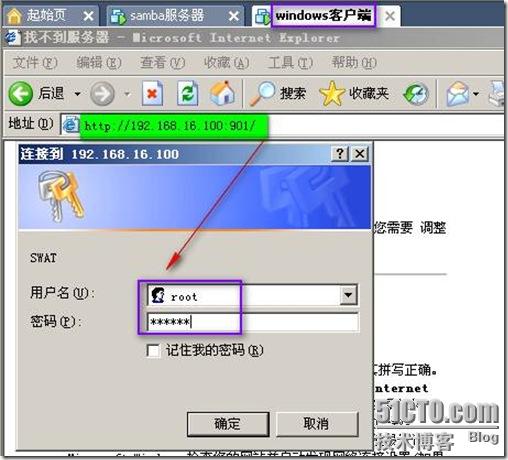Click the Forward arrow button
Screen dimensions: 508x460
click(x=102, y=94)
